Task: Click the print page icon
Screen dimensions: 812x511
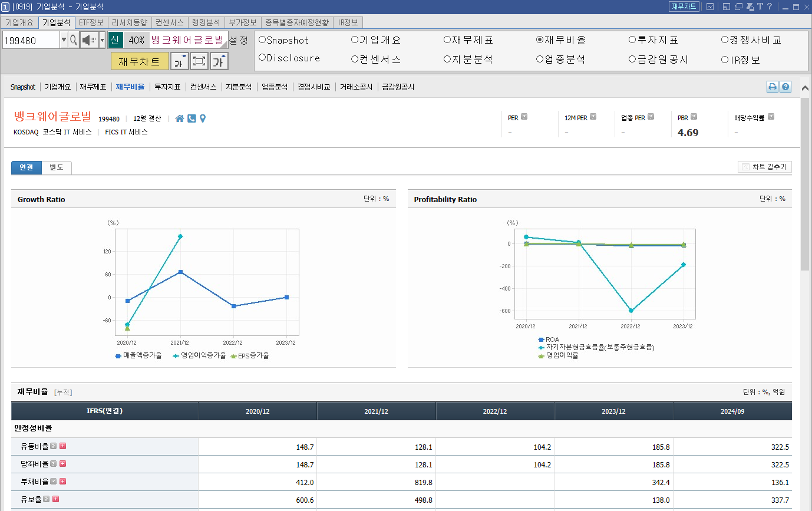Action: click(x=772, y=87)
